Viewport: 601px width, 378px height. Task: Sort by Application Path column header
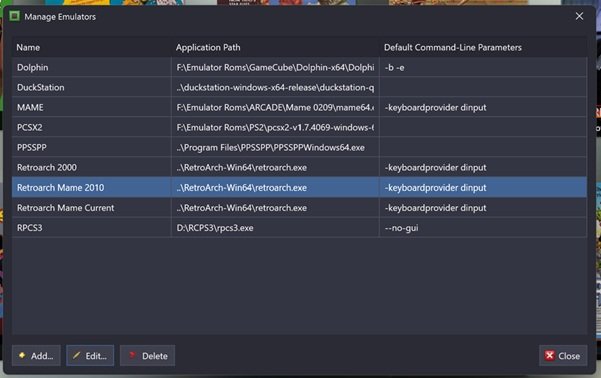pos(275,48)
